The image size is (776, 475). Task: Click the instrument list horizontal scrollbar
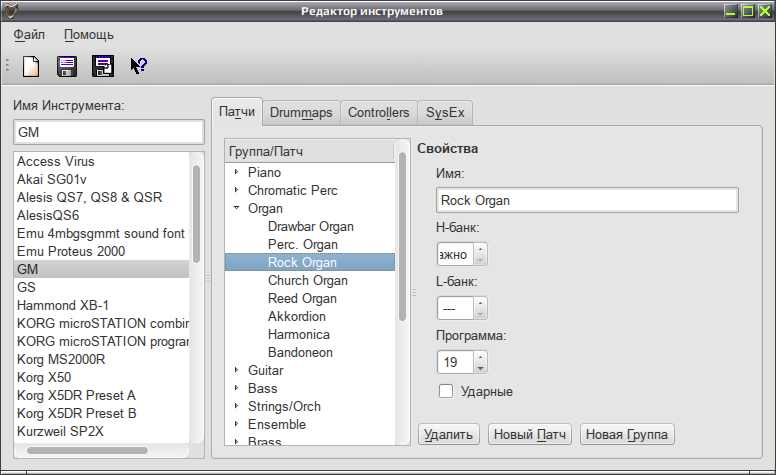click(x=101, y=450)
